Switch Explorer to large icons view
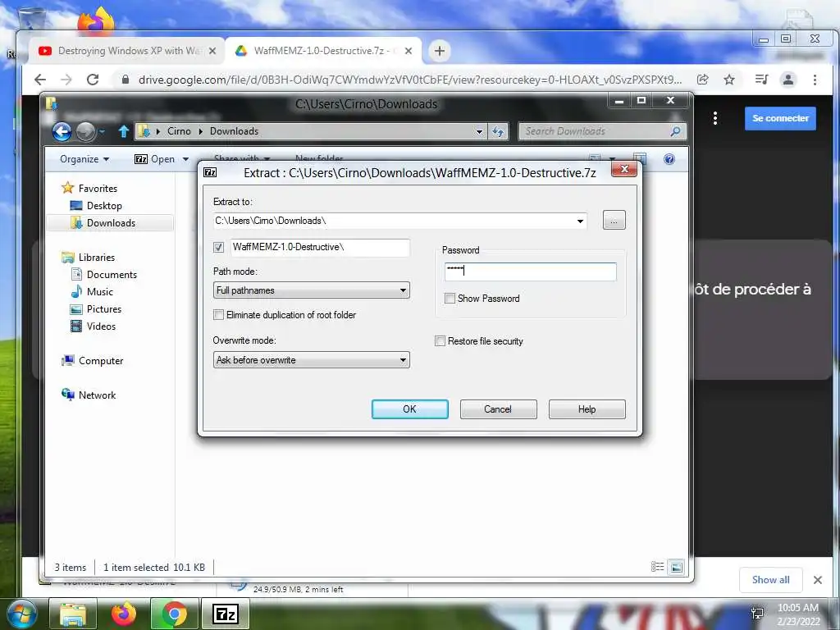 click(677, 567)
